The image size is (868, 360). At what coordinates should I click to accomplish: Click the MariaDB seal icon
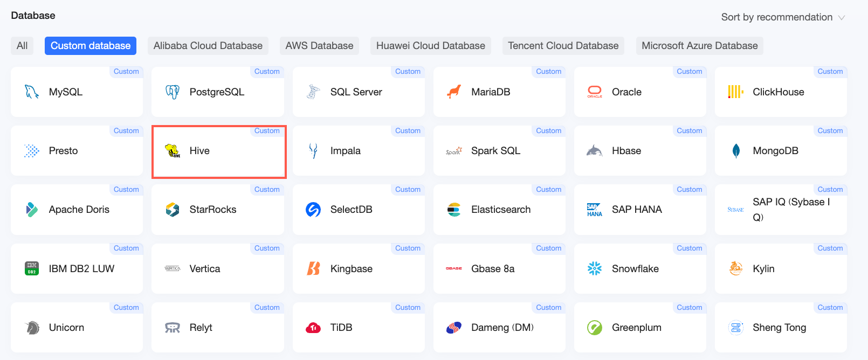point(454,92)
